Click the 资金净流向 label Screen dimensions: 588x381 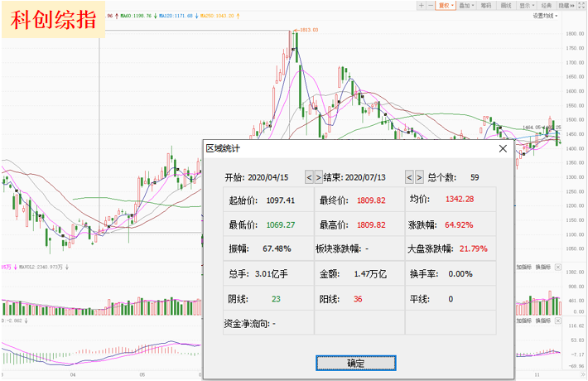coord(247,324)
